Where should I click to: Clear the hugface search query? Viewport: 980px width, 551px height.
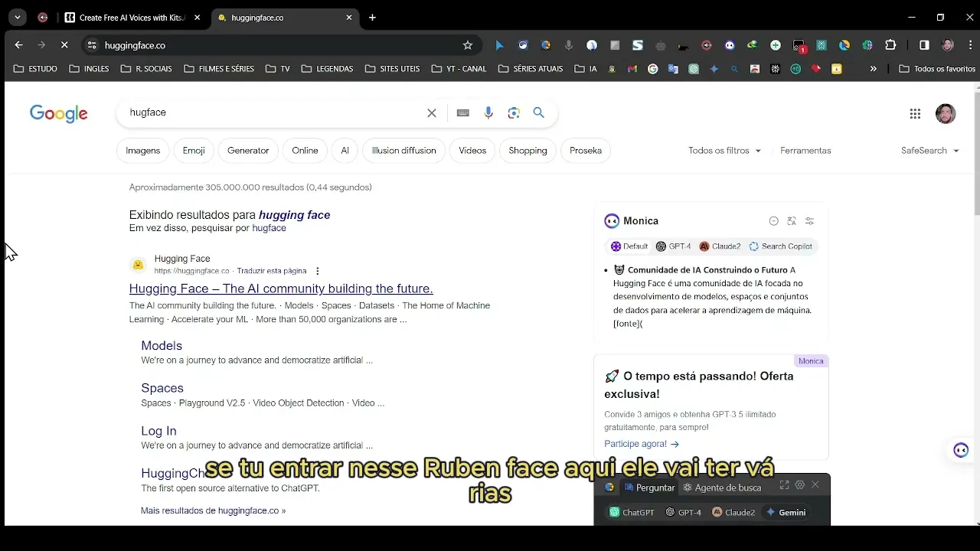coord(432,112)
